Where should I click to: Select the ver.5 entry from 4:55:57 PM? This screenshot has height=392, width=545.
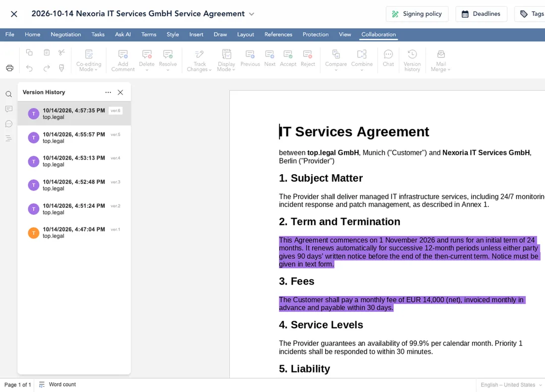[x=74, y=138]
